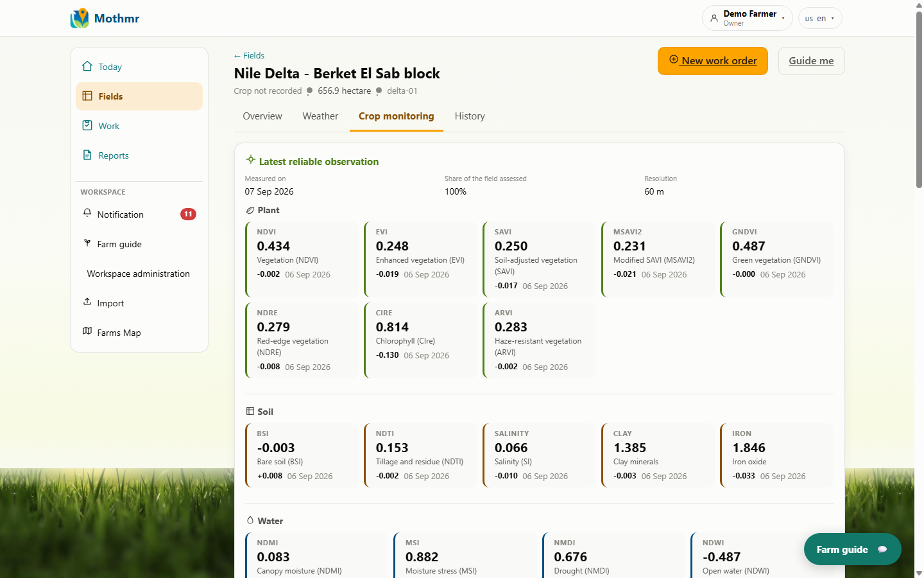This screenshot has height=578, width=924.
Task: Click the 656.9 hectare text
Action: click(345, 91)
